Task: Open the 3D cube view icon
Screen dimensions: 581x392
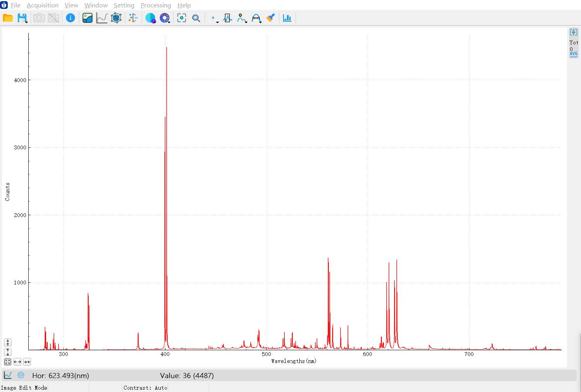Action: click(x=116, y=18)
